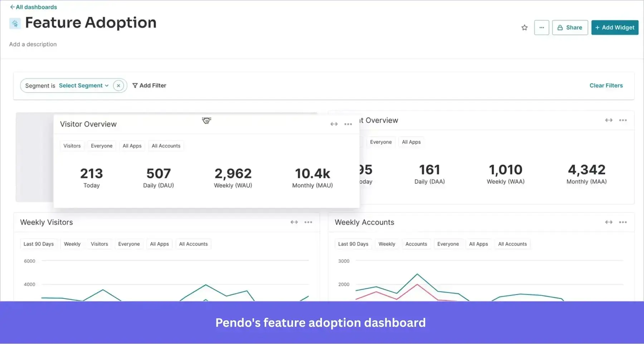This screenshot has height=344, width=644.
Task: Share the dashboard
Action: [570, 28]
